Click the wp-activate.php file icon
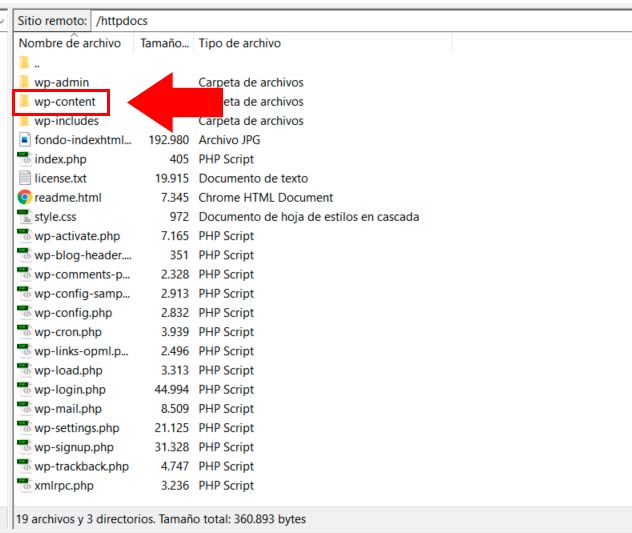This screenshot has width=632, height=533. 25,236
